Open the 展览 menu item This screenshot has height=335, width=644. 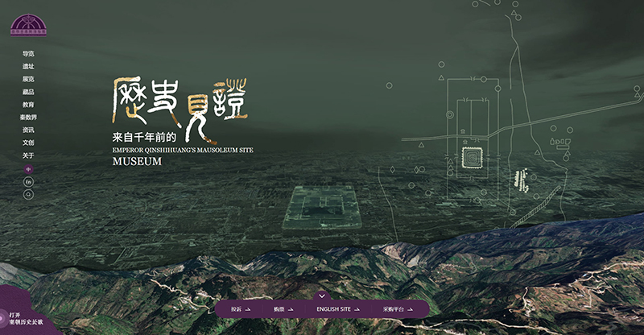(x=28, y=80)
